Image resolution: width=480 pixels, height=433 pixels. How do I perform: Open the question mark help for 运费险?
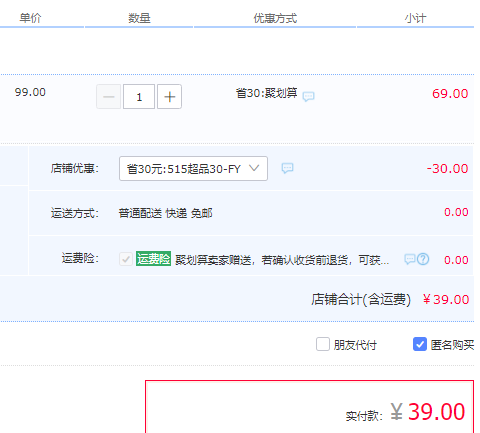pos(423,259)
